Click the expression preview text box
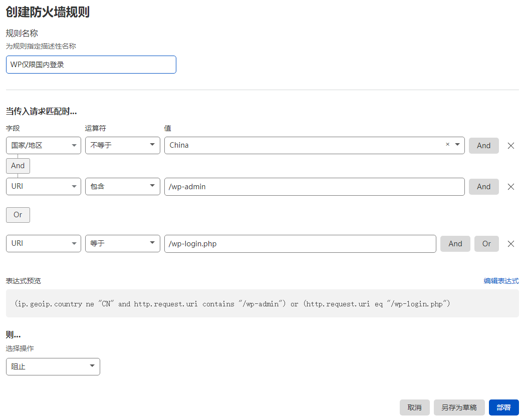The width and height of the screenshot is (525, 420). [262, 303]
